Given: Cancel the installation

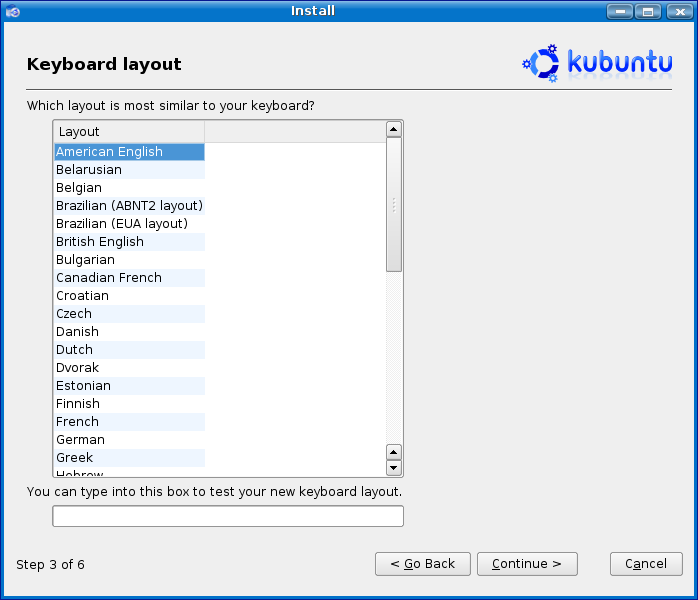Looking at the screenshot, I should [x=646, y=564].
